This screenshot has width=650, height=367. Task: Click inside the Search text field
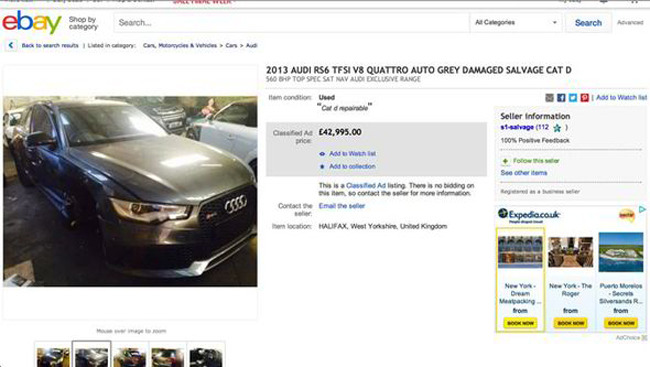[x=291, y=23]
